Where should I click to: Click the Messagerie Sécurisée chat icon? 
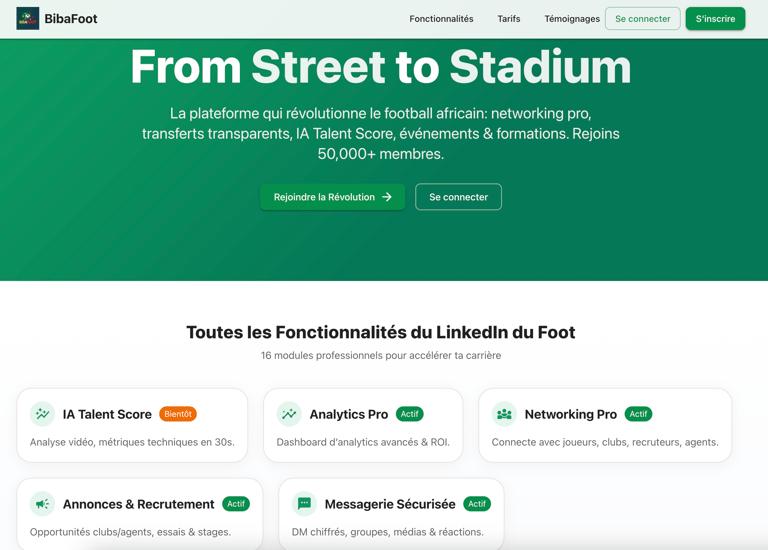click(x=304, y=504)
